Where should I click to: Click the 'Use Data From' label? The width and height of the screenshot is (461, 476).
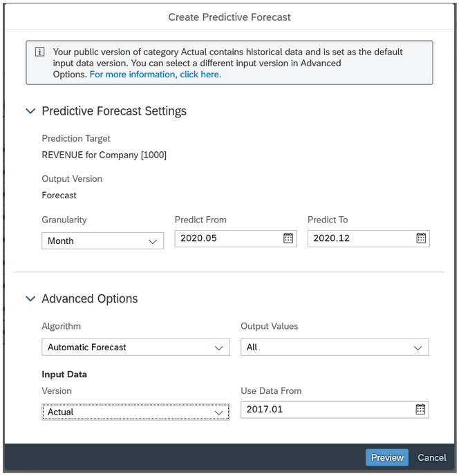coord(271,391)
